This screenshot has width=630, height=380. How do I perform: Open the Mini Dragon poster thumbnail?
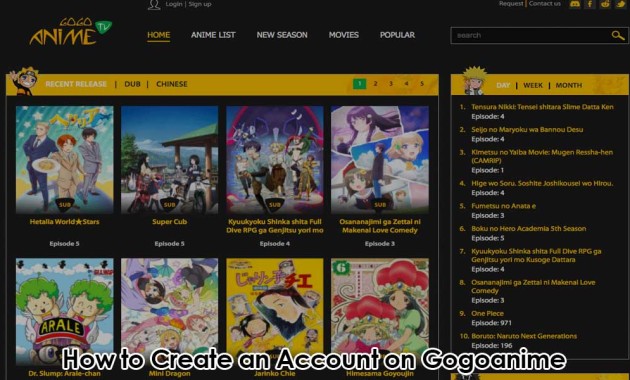[170, 311]
